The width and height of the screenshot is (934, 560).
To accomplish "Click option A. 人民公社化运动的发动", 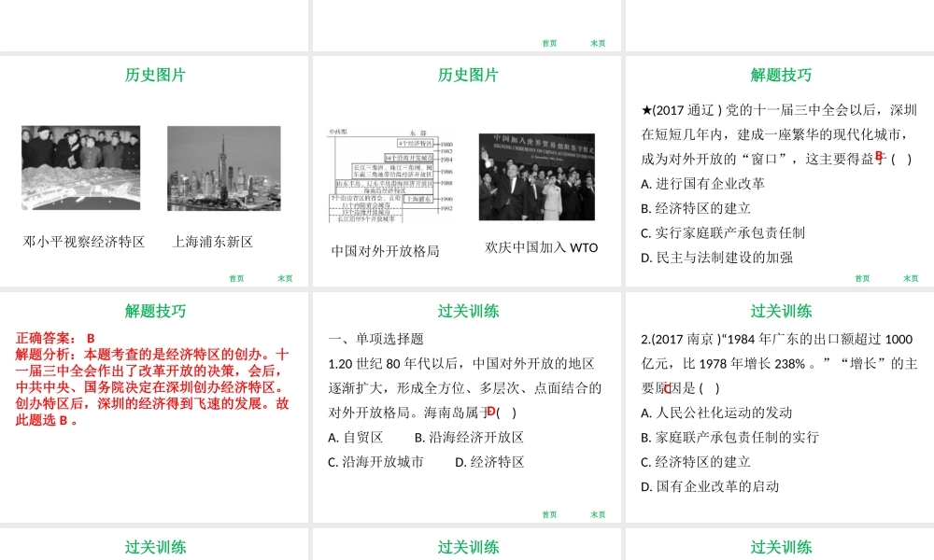I will (x=716, y=413).
